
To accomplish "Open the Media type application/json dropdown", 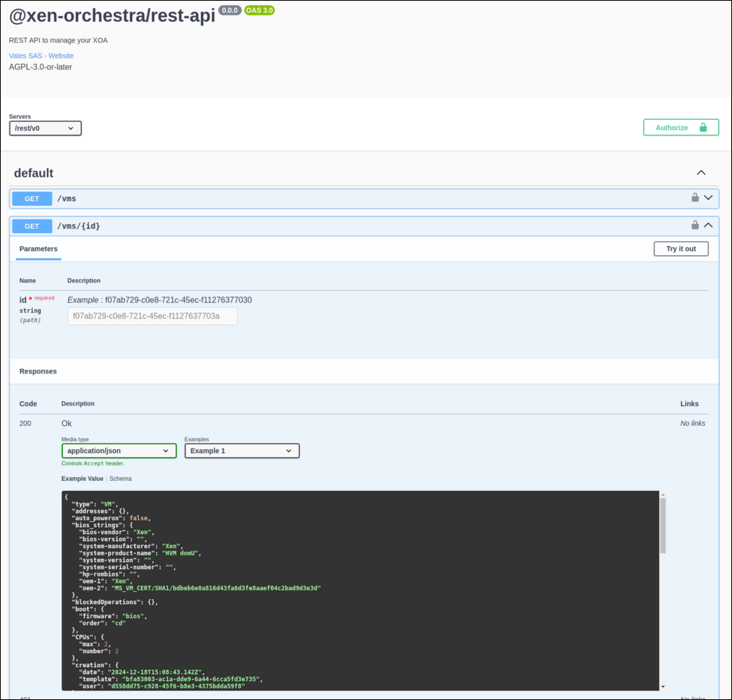I will pos(119,451).
